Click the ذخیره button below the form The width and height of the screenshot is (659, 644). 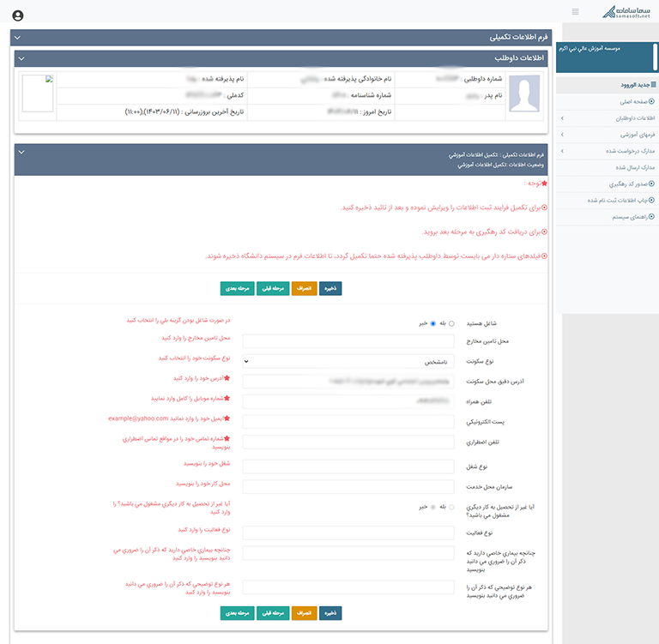(x=330, y=613)
